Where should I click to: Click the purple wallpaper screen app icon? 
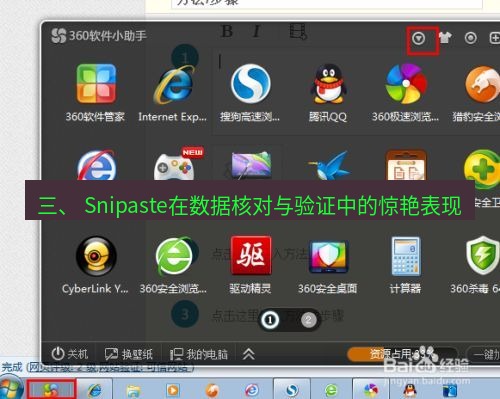(x=251, y=165)
